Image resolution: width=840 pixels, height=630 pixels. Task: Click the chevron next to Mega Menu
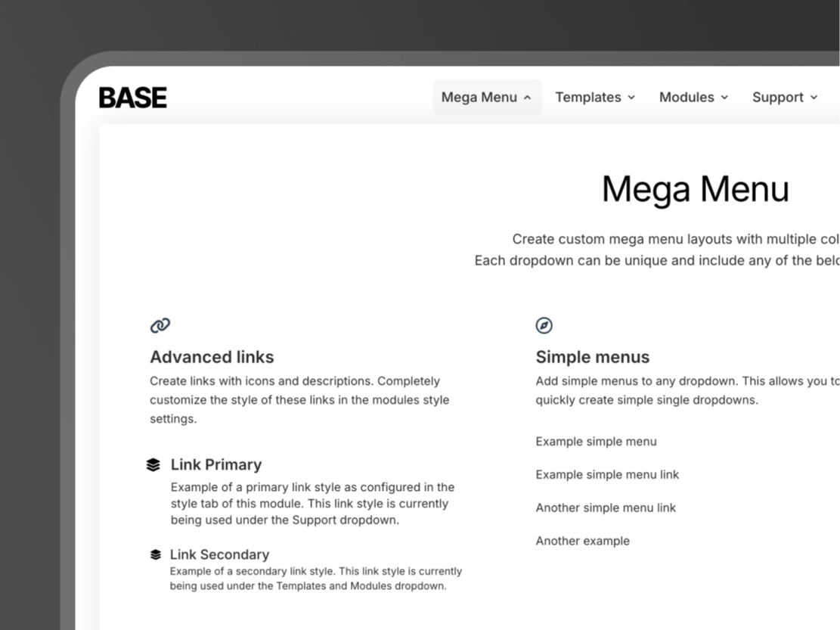528,97
